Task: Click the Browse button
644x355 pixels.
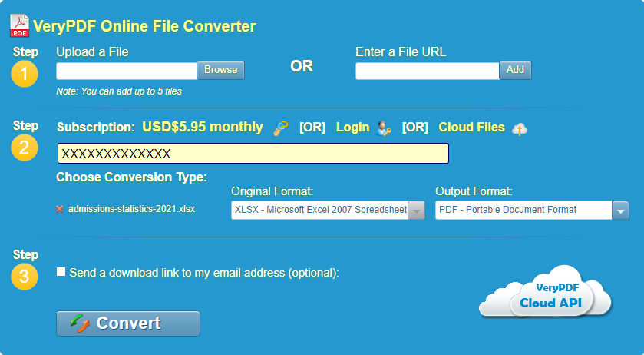Action: click(220, 70)
